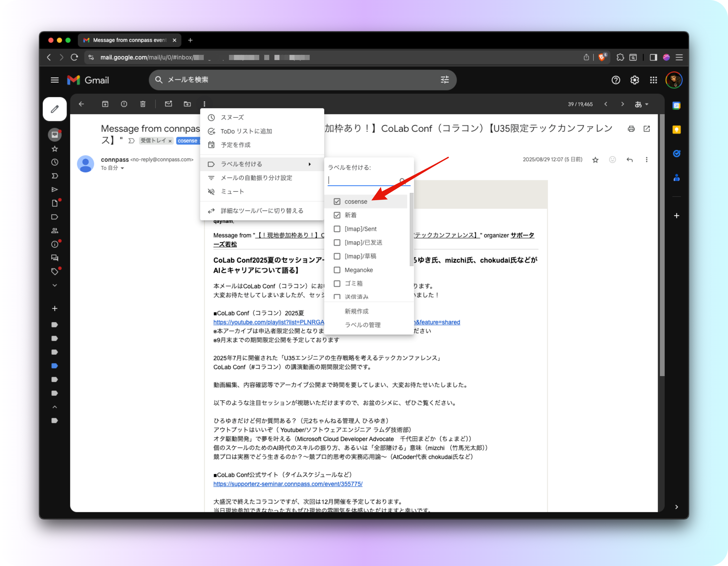Image resolution: width=728 pixels, height=566 pixels.
Task: Toggle the importance marker beside the subject
Action: tap(132, 141)
